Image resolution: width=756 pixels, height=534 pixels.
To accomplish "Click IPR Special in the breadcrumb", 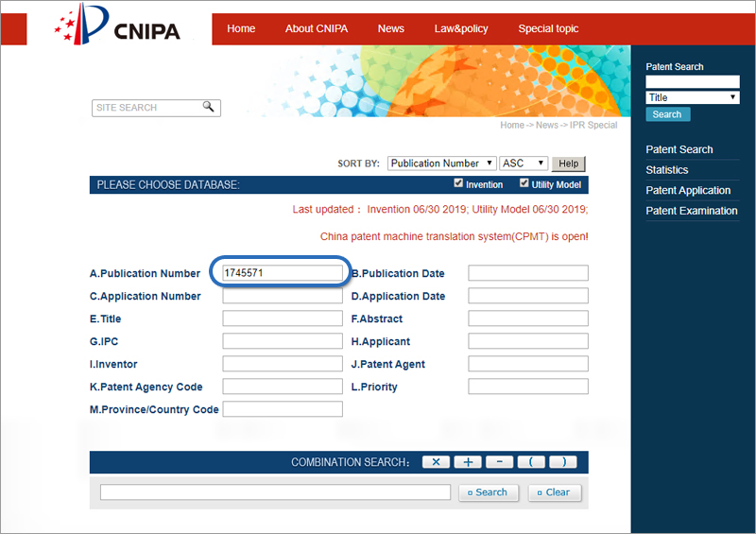I will 593,125.
